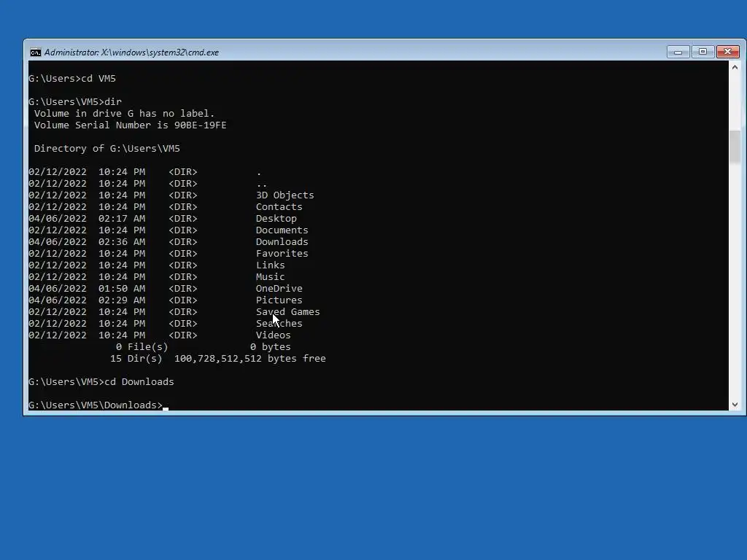Click the '02:29 AM' timestamp for Pictures
The height and width of the screenshot is (560, 747).
122,300
